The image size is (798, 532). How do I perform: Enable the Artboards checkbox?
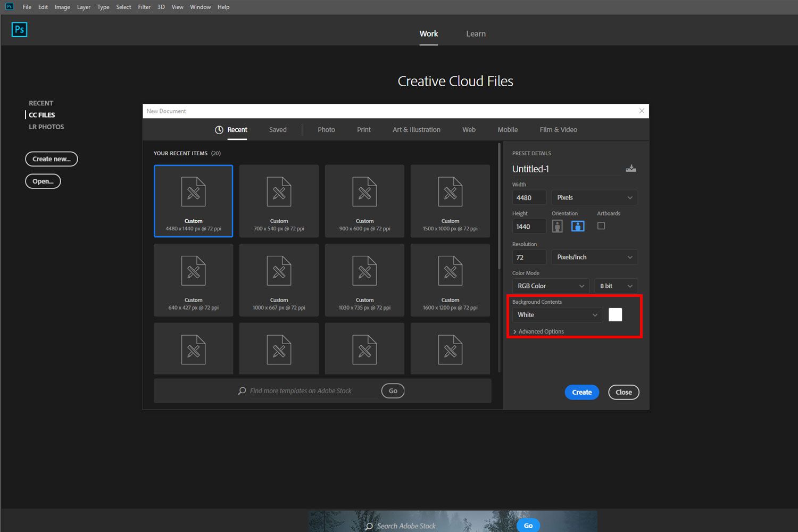[601, 226]
